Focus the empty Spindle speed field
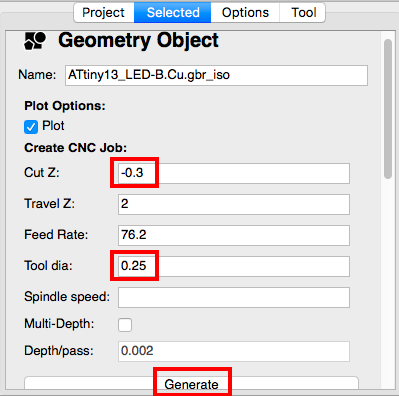This screenshot has height=396, width=399. 234,297
